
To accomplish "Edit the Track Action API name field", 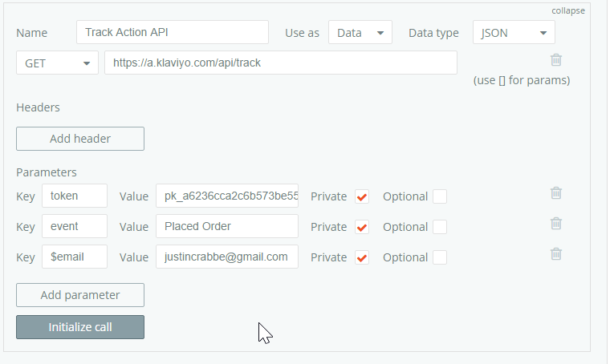I will coord(173,33).
